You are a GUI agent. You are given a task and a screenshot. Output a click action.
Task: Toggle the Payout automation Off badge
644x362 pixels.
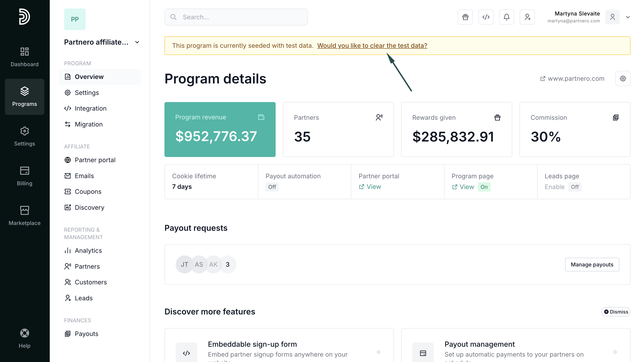[x=272, y=187]
